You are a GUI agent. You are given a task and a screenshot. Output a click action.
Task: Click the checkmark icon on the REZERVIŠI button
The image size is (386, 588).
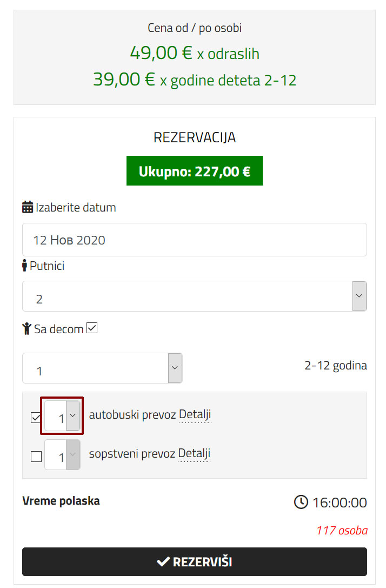[163, 561]
